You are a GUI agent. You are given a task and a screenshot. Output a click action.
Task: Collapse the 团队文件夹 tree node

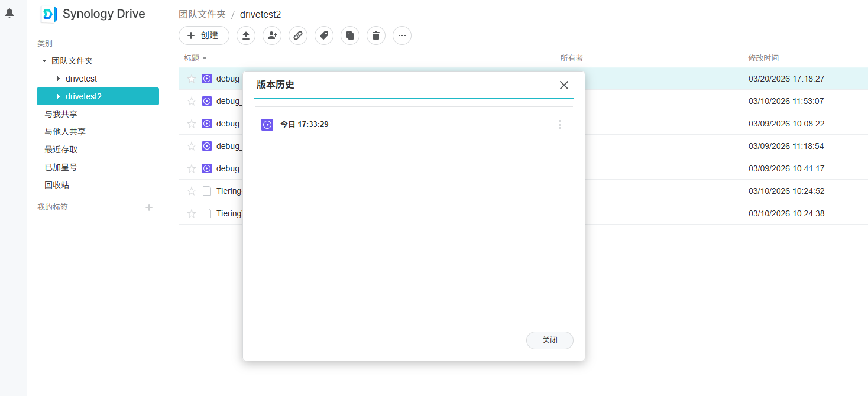coord(44,61)
